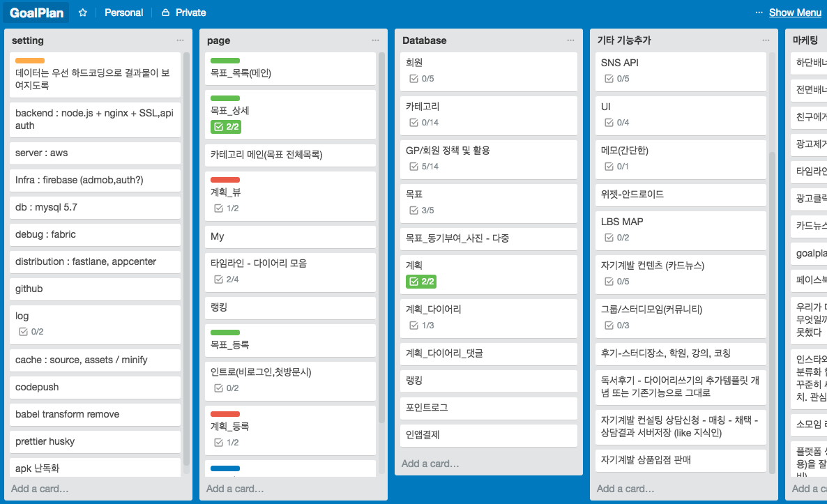Add a card to the 마케팅 list
Screen dimensions: 827x504
point(809,488)
